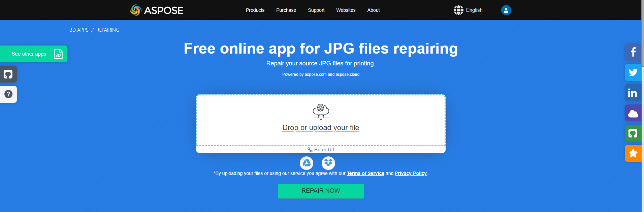The height and width of the screenshot is (212, 644).
Task: Click the globe language icon
Action: pos(458,10)
